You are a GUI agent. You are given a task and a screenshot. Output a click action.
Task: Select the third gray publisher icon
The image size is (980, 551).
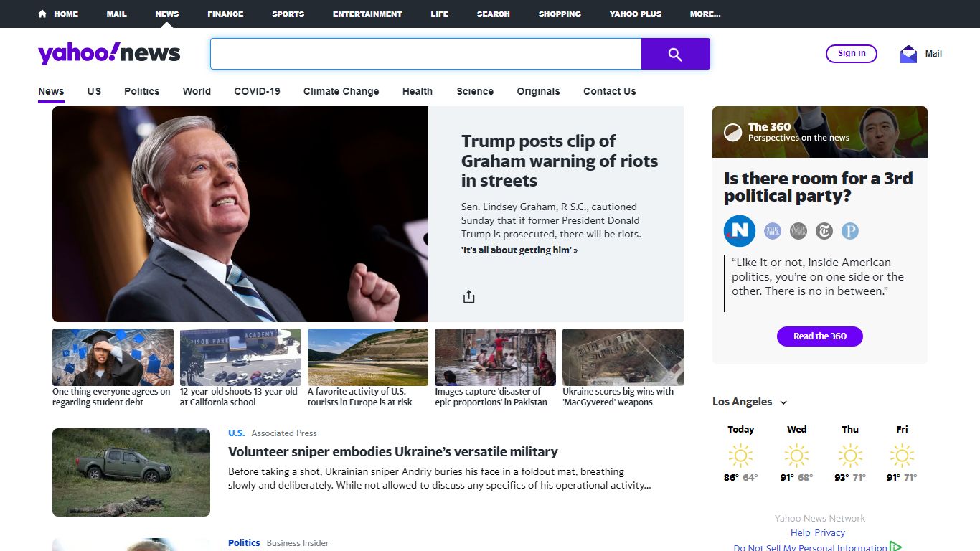point(798,230)
